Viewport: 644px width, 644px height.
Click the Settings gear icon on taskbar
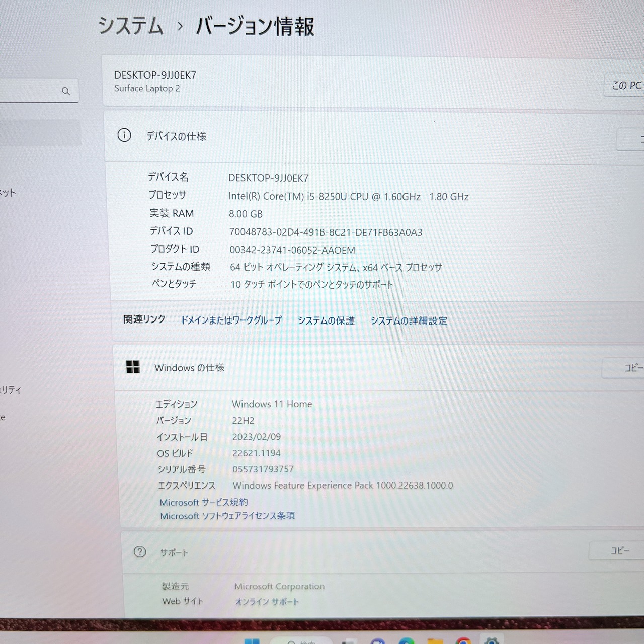[x=491, y=640]
